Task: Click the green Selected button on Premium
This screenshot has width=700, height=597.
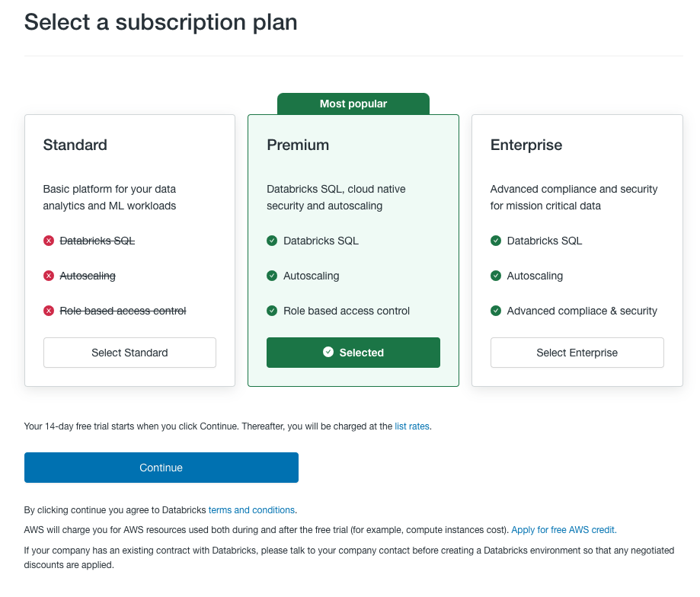Action: 353,352
